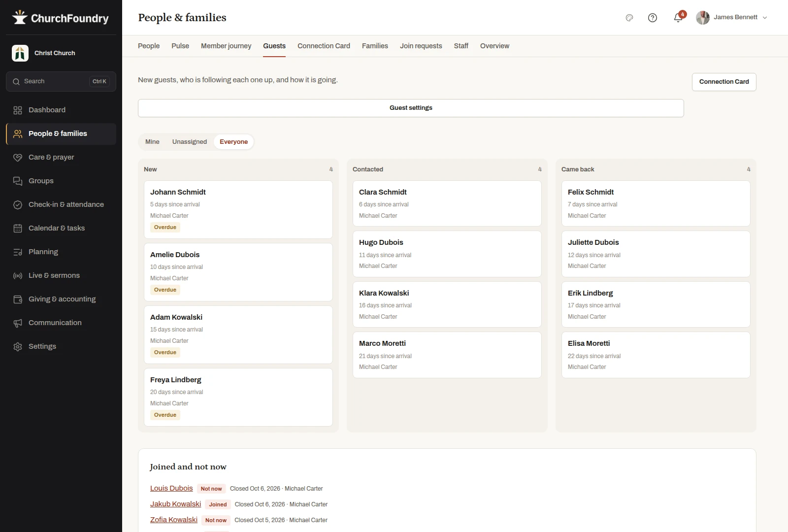Select the Mine filter
The image size is (788, 532).
coord(152,142)
